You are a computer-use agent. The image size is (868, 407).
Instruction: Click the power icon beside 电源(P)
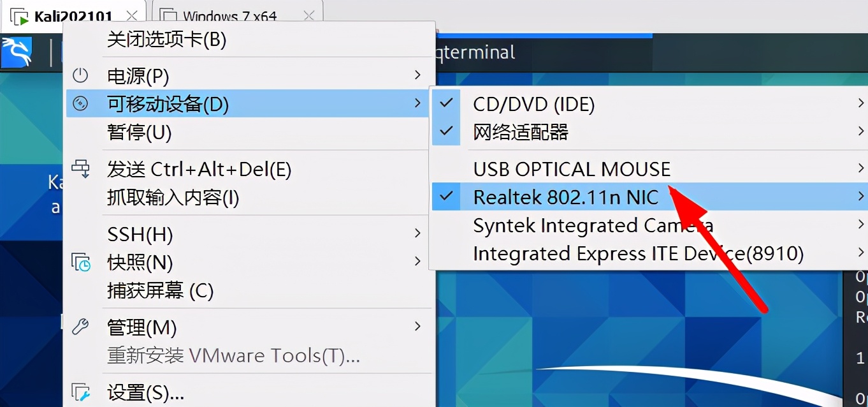point(80,75)
